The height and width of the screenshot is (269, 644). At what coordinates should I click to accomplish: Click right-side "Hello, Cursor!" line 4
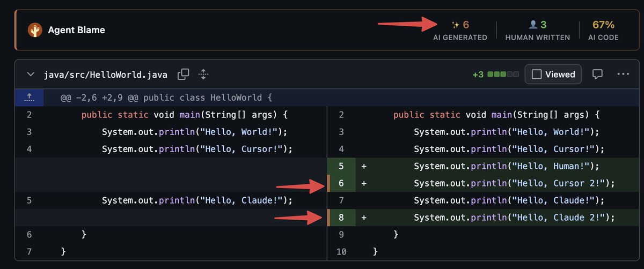[509, 149]
